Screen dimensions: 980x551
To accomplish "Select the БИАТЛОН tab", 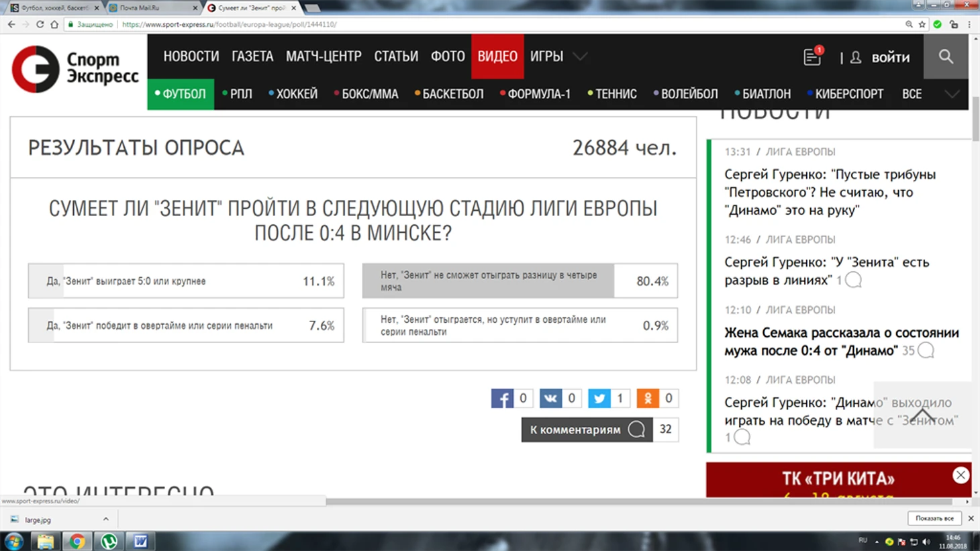I will tap(763, 94).
